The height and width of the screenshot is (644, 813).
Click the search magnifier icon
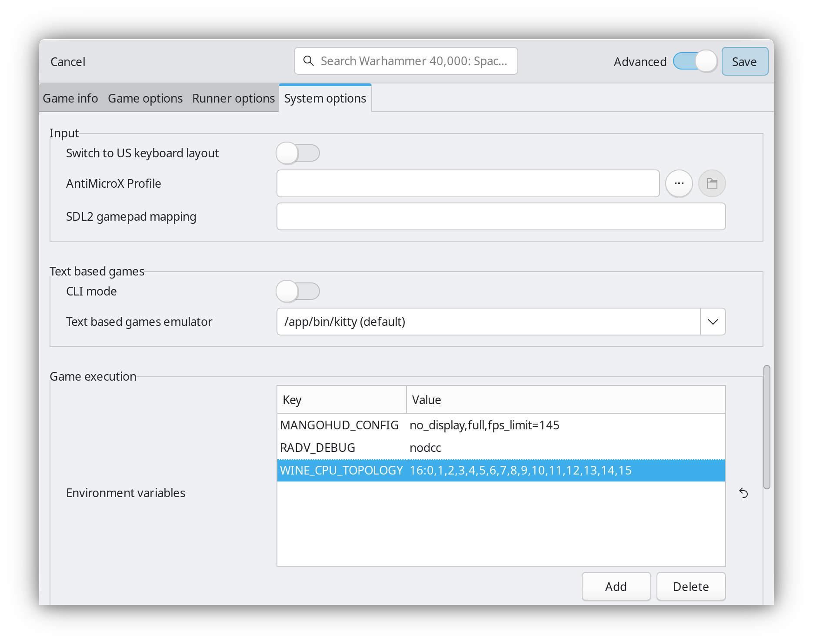point(308,61)
